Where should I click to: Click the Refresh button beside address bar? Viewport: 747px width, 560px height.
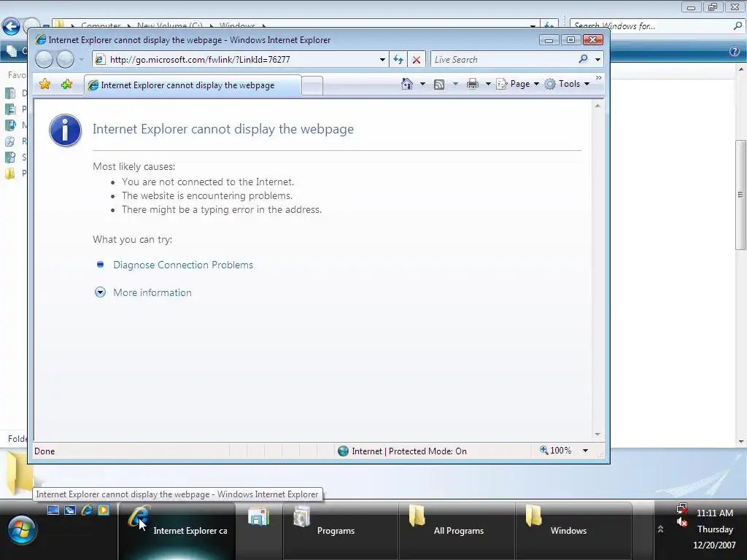pyautogui.click(x=398, y=60)
